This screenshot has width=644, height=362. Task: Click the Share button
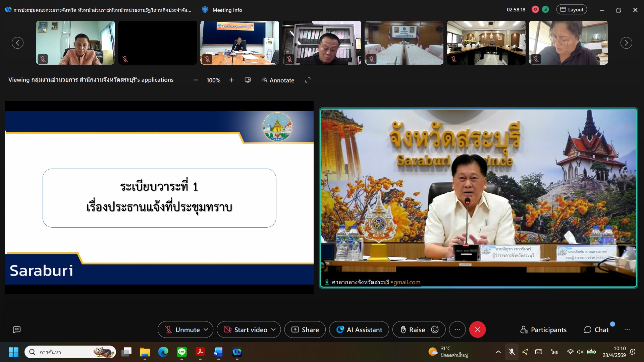[305, 330]
